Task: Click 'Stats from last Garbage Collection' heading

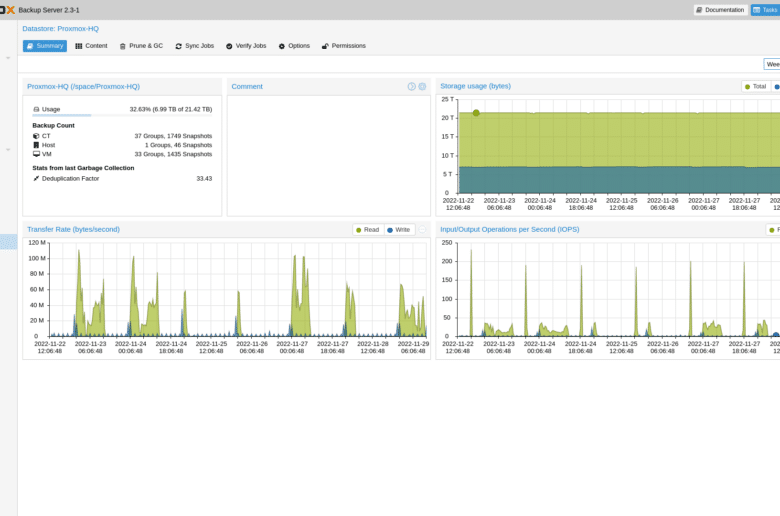Action: [x=83, y=168]
